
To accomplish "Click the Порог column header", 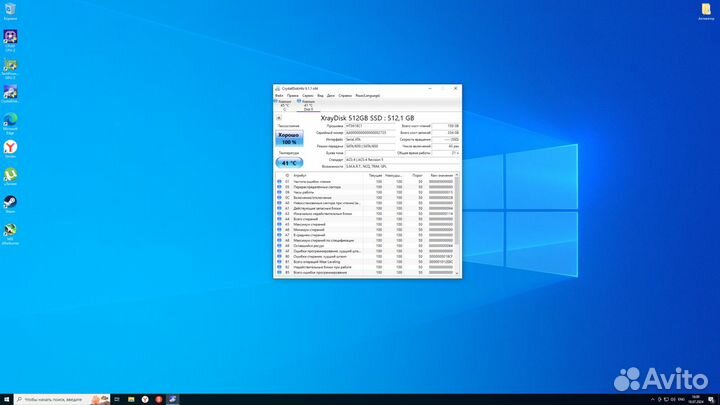I will click(417, 175).
